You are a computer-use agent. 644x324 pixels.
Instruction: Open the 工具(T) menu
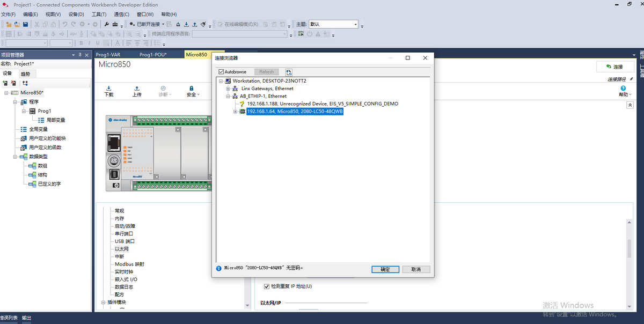tap(99, 14)
